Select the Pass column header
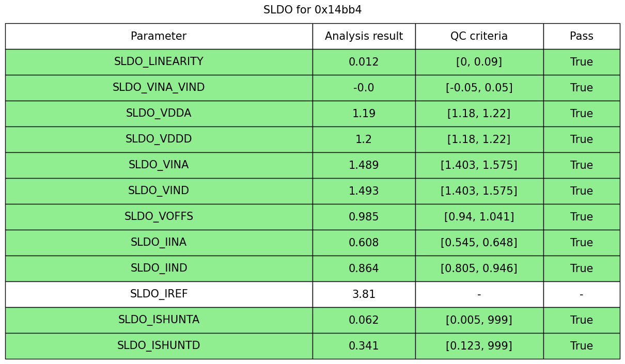Viewport: 625px width, 364px height. point(581,37)
